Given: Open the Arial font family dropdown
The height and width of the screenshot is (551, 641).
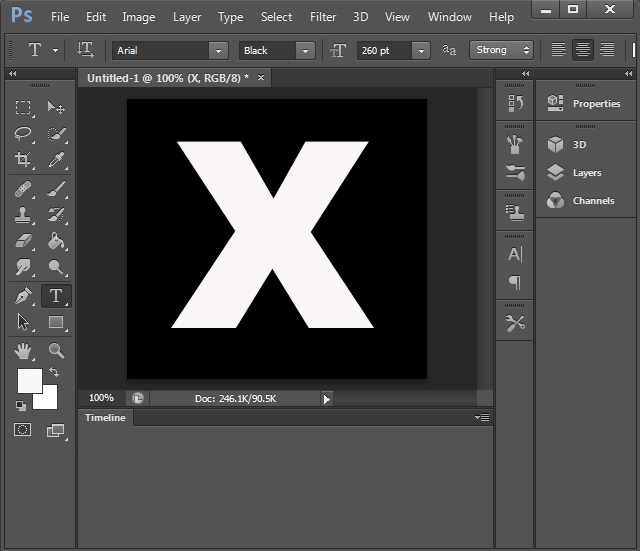Looking at the screenshot, I should click(x=218, y=51).
